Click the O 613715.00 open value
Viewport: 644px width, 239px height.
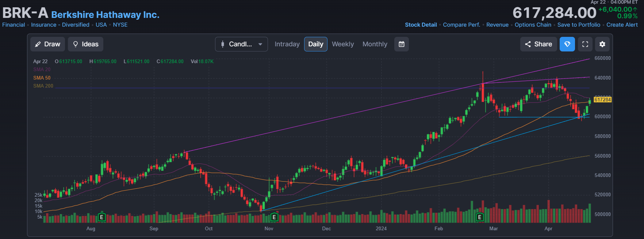pyautogui.click(x=68, y=61)
